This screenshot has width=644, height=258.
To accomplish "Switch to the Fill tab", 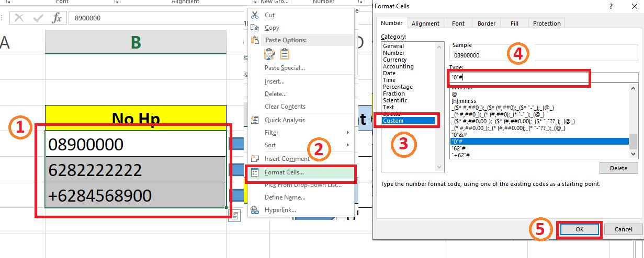I will [515, 24].
